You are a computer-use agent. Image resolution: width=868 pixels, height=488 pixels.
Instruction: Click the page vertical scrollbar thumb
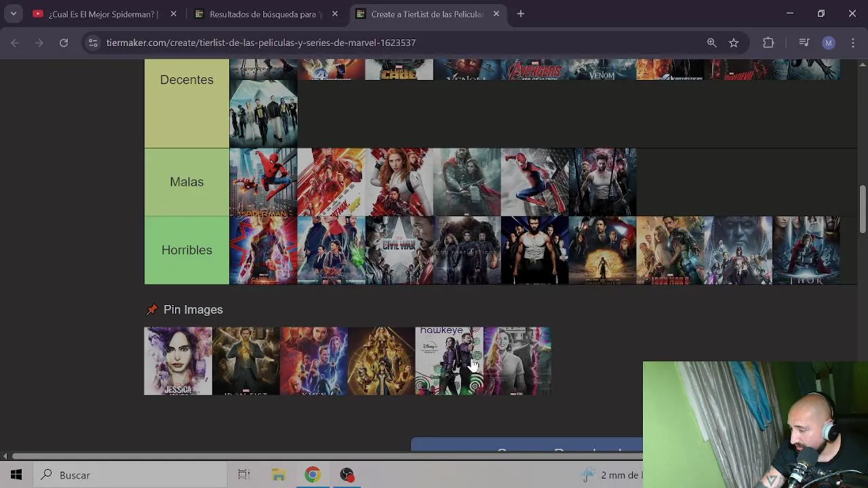[863, 209]
